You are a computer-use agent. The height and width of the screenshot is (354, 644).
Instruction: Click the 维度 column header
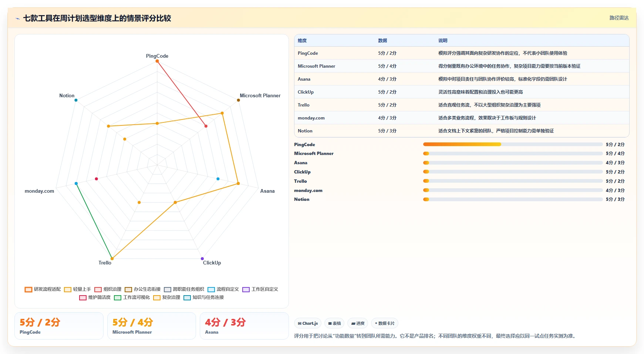302,41
